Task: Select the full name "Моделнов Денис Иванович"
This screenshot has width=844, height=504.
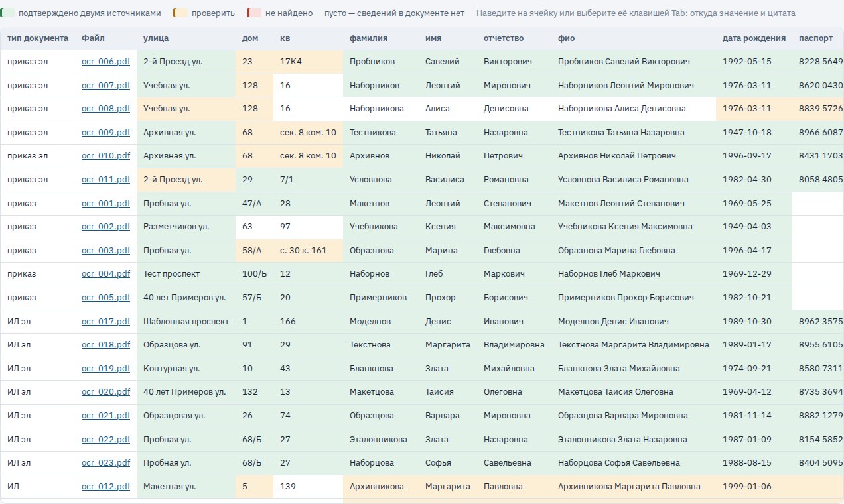Action: [x=634, y=322]
